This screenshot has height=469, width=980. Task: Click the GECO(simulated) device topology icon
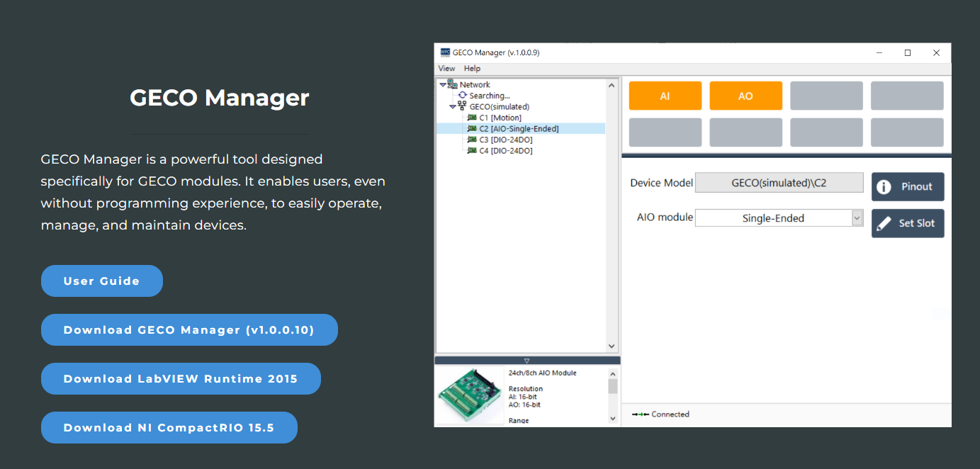[x=463, y=106]
